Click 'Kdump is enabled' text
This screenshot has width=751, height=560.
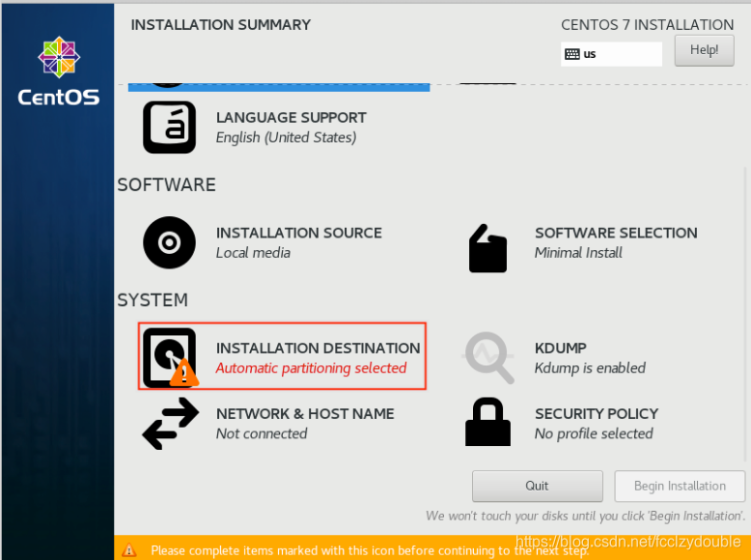(590, 368)
